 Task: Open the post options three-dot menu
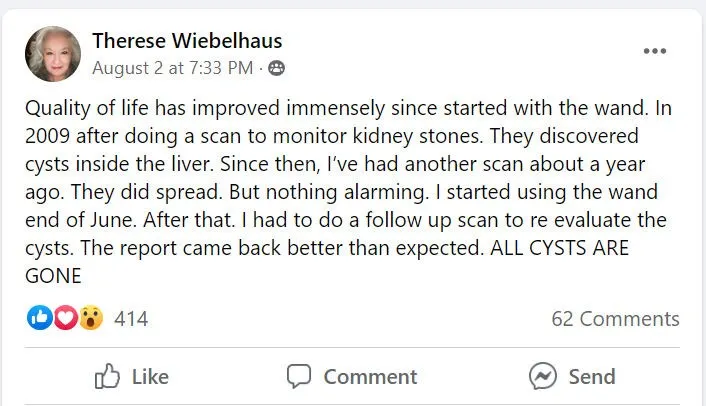coord(654,52)
